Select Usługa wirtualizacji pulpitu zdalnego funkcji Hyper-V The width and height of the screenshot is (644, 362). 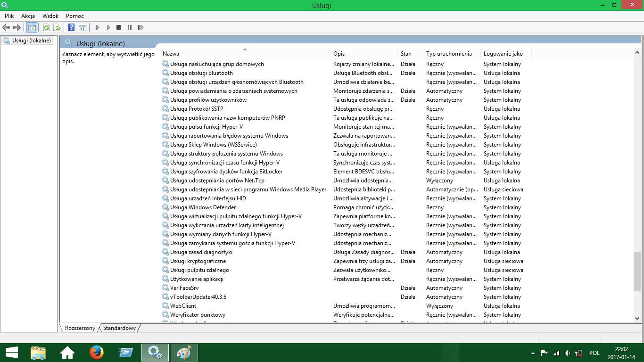(347, 216)
